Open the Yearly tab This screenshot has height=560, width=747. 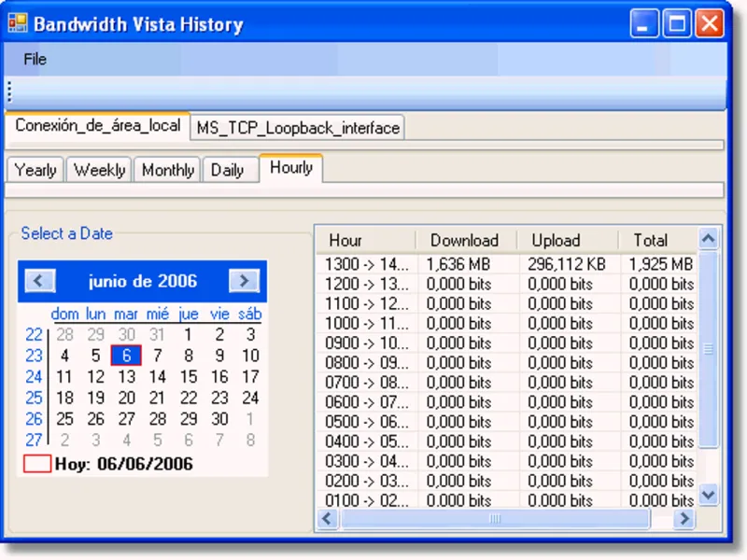[35, 170]
